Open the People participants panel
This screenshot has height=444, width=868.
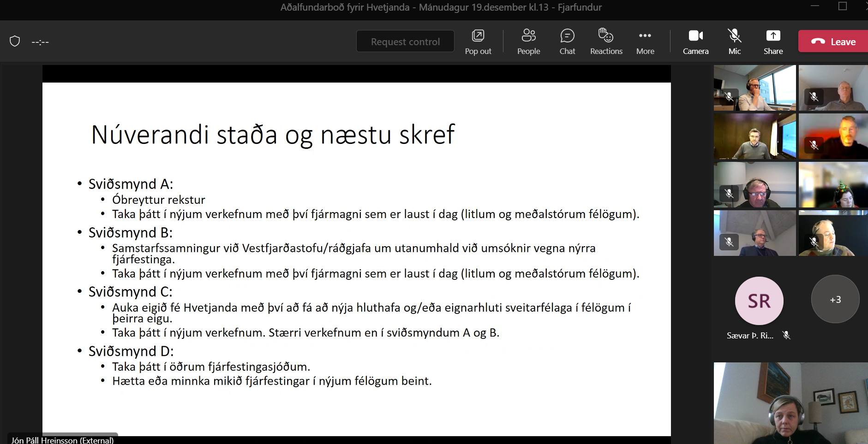[x=528, y=41]
